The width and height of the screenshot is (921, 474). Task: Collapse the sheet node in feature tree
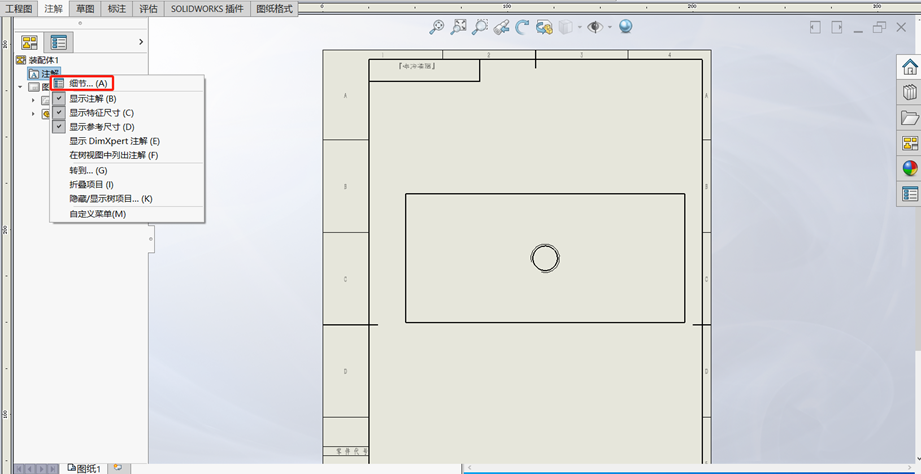click(x=21, y=87)
